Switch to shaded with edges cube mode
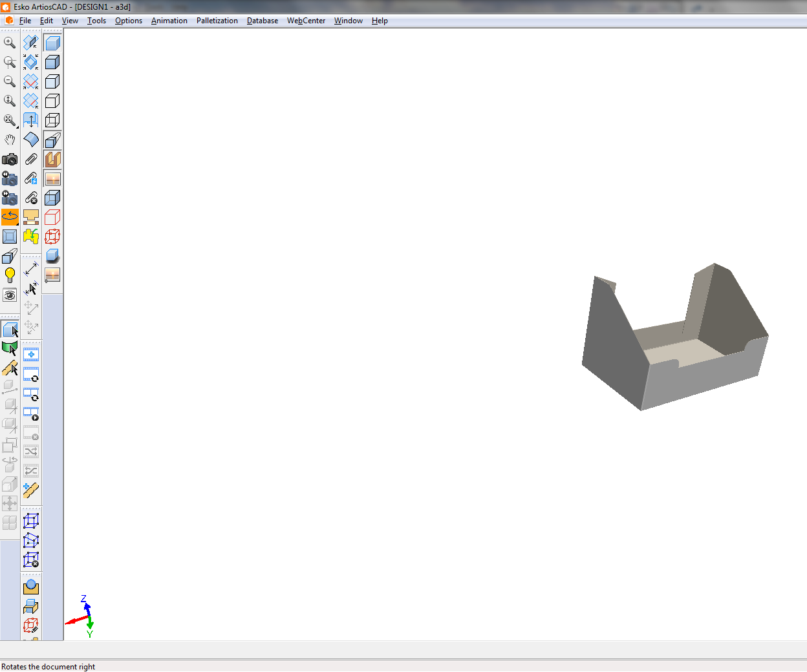The height and width of the screenshot is (672, 807). 53,62
